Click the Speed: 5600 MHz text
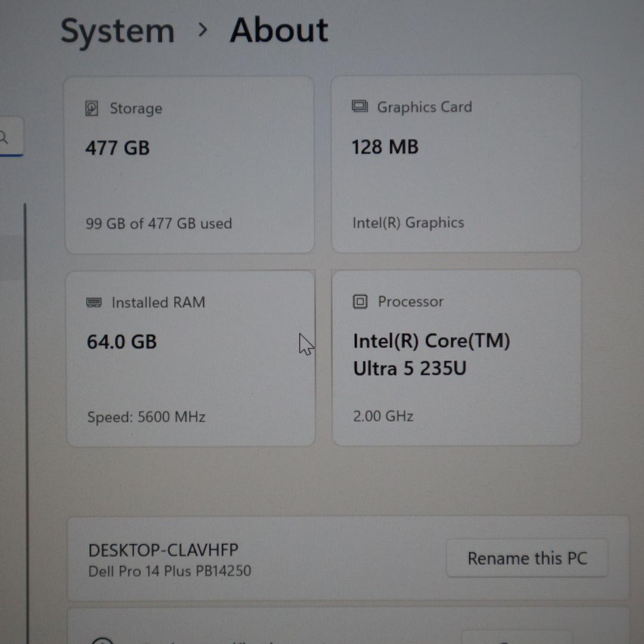Screen dimensions: 644x644 pos(146,417)
